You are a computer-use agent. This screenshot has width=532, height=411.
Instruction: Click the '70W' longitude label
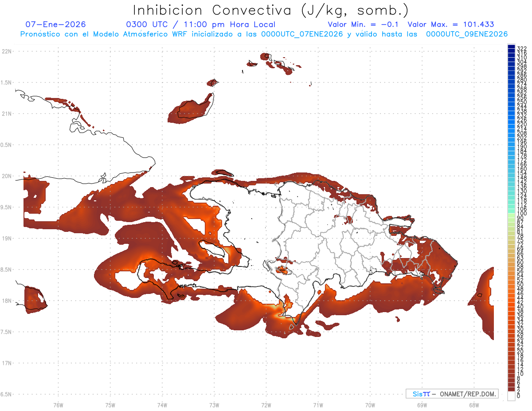click(370, 405)
